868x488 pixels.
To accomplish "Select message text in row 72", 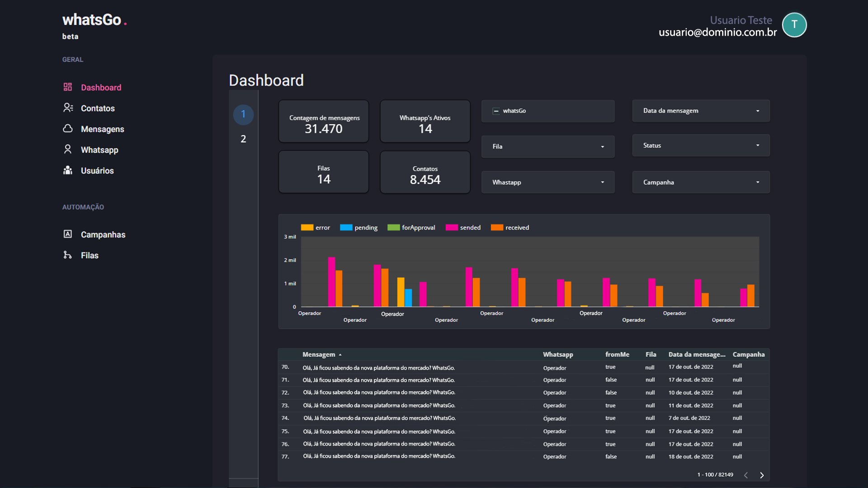I will [379, 392].
